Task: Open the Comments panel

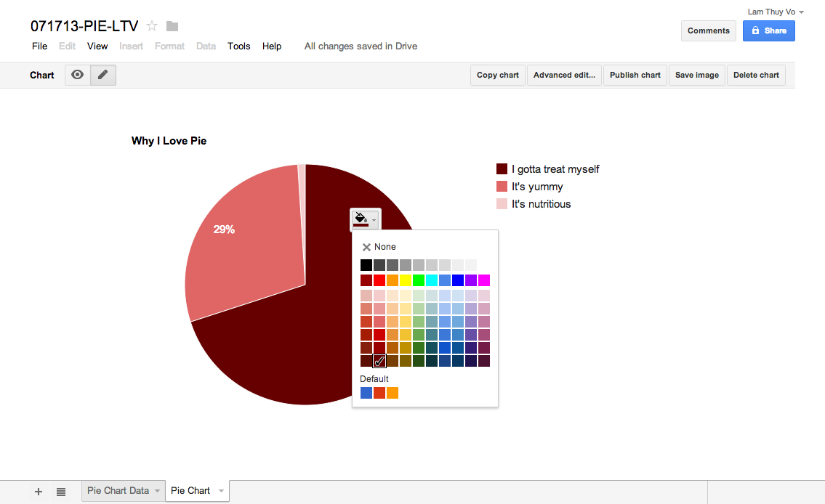Action: 708,31
